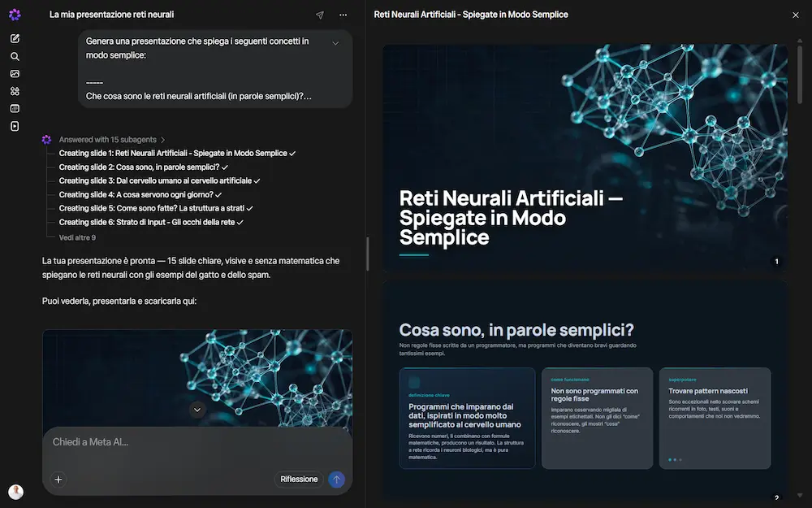Show remaining steps via 'Vedi altre 9'
The image size is (812, 508).
(77, 237)
